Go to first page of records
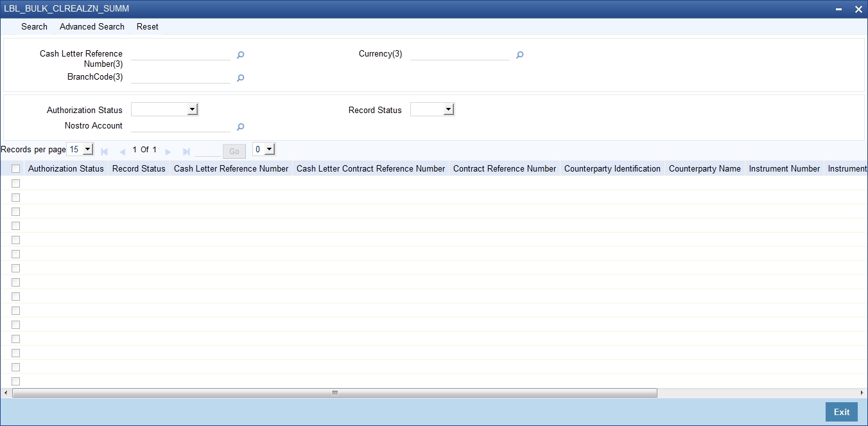This screenshot has width=868, height=426. [105, 152]
